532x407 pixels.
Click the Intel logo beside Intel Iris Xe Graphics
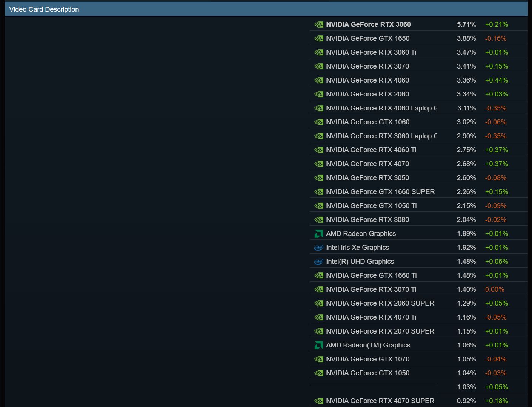319,248
